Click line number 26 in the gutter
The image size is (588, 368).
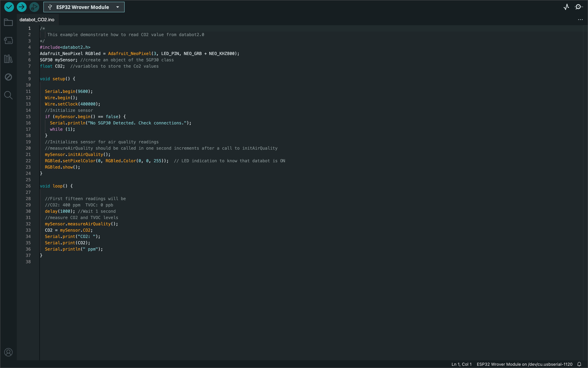[28, 186]
